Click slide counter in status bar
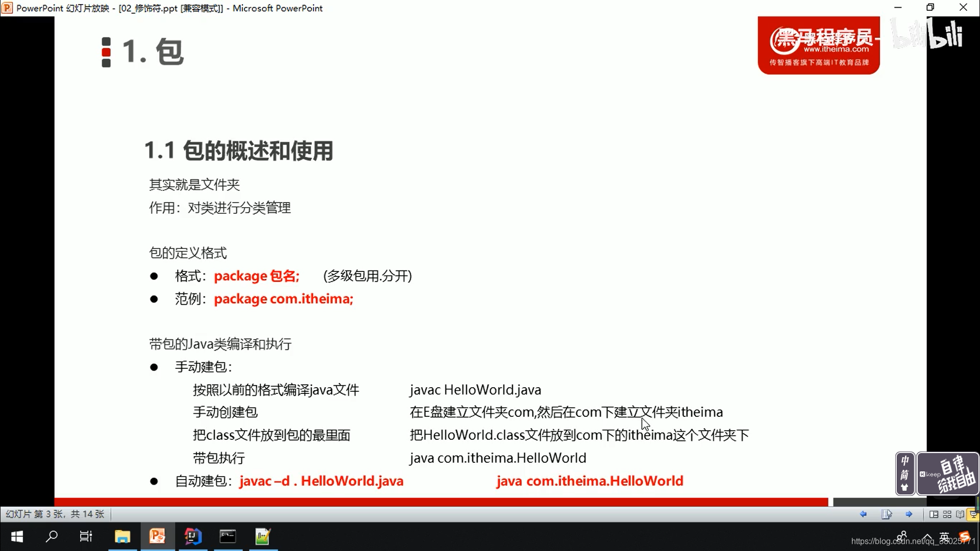Image resolution: width=980 pixels, height=551 pixels. (55, 514)
